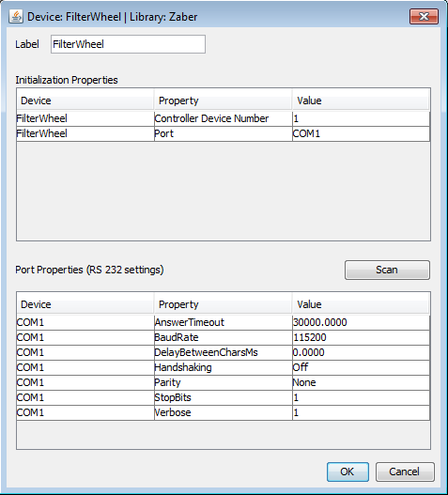Viewport: 448px width, 495px height.
Task: Click Value header in Port Properties table
Action: pyautogui.click(x=361, y=304)
